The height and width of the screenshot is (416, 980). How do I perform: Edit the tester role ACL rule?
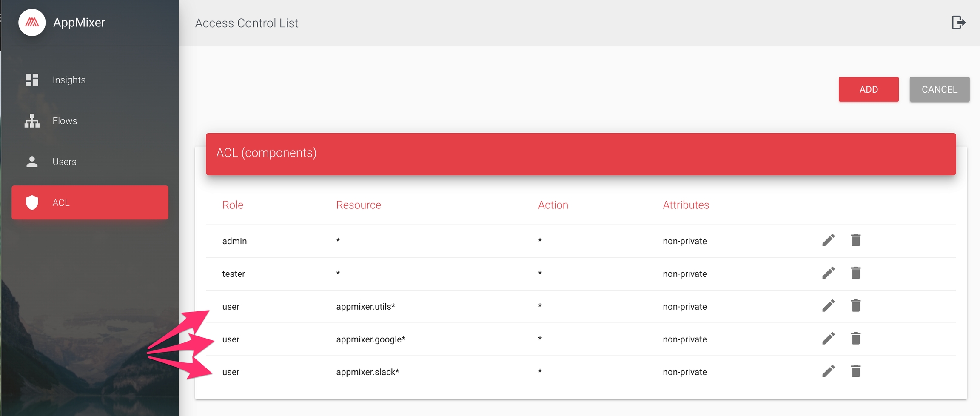pyautogui.click(x=828, y=273)
